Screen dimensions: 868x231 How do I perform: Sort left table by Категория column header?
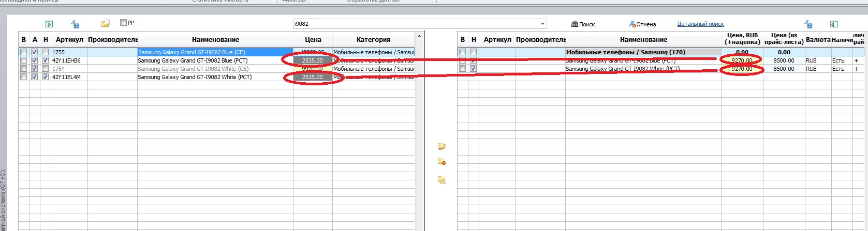tap(373, 40)
